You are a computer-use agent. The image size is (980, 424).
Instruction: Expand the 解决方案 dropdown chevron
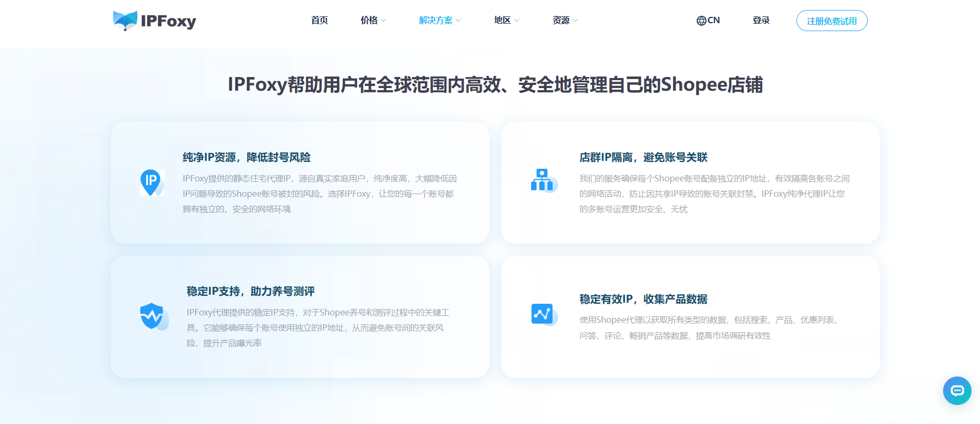click(458, 21)
